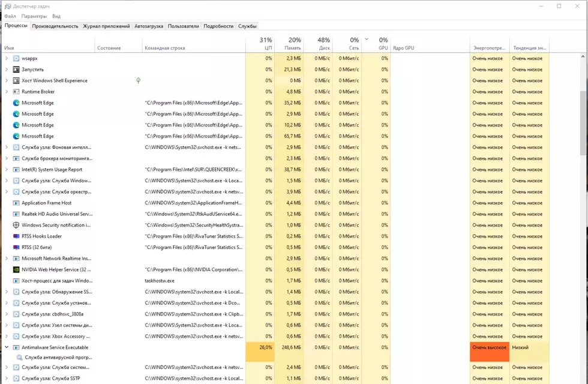Expand the Runtime Broker group
The height and width of the screenshot is (384, 588).
(7, 91)
